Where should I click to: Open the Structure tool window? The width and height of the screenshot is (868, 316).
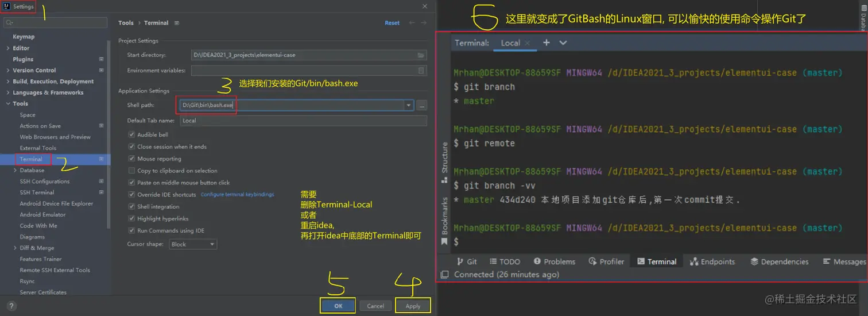point(444,163)
